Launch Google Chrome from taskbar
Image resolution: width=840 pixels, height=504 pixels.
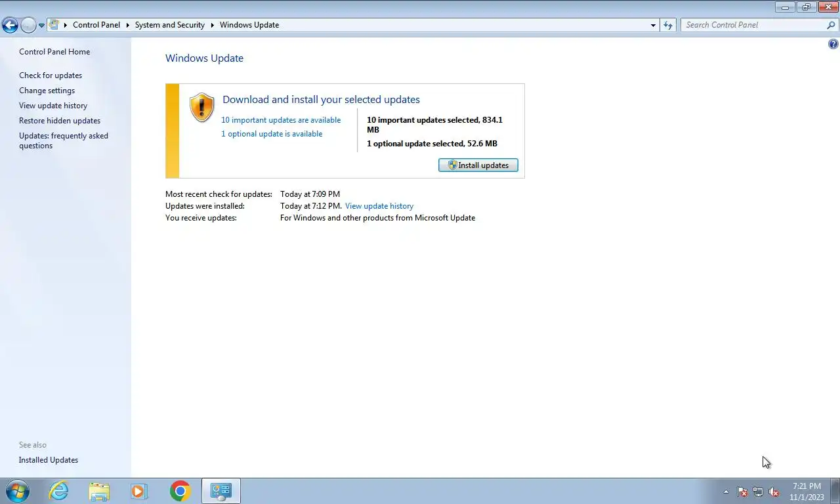pyautogui.click(x=180, y=491)
